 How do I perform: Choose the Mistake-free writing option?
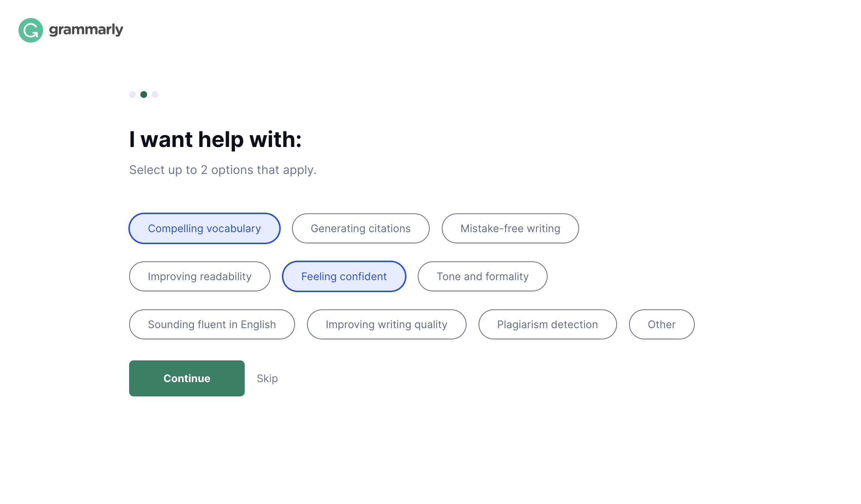coord(510,228)
